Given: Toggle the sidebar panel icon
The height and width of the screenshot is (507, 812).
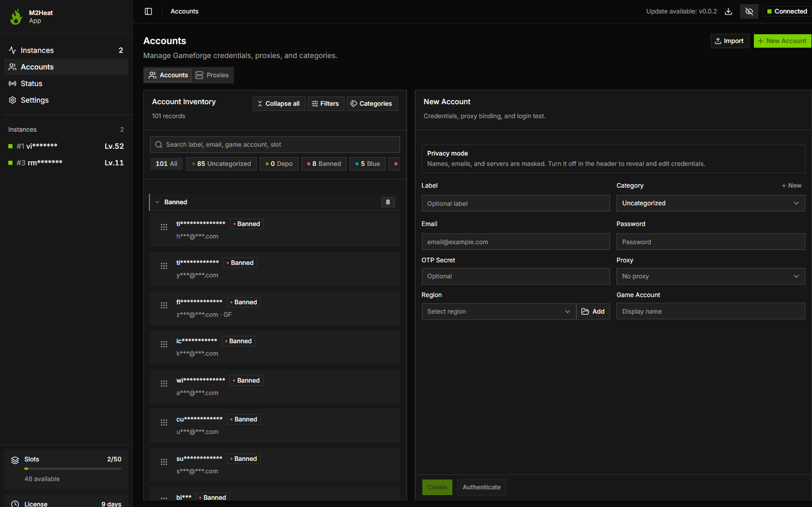Looking at the screenshot, I should pyautogui.click(x=148, y=11).
